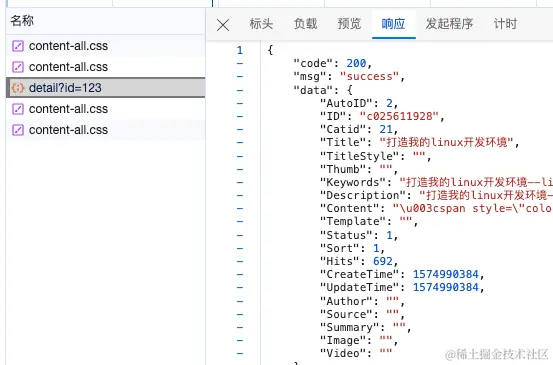Close the request details panel

tap(223, 25)
